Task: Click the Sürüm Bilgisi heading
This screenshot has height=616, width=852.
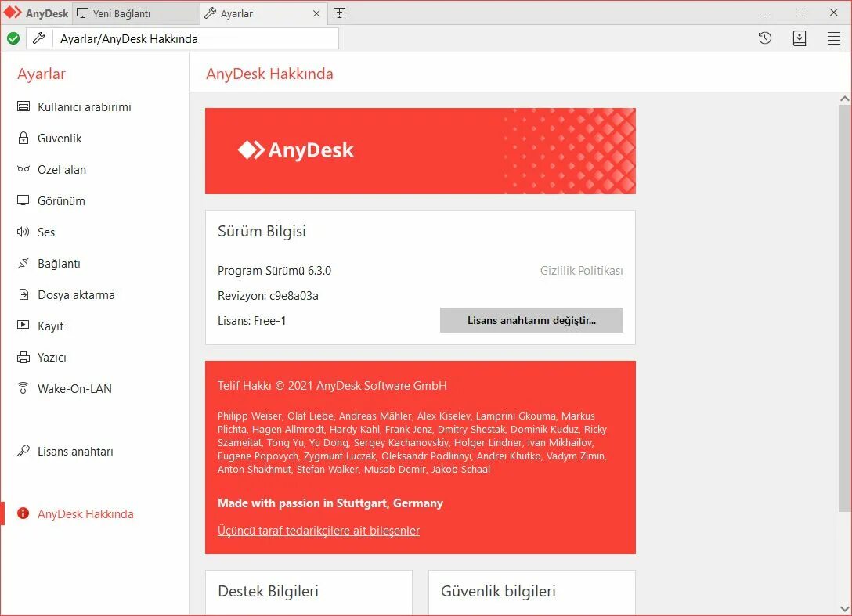Action: pos(262,232)
